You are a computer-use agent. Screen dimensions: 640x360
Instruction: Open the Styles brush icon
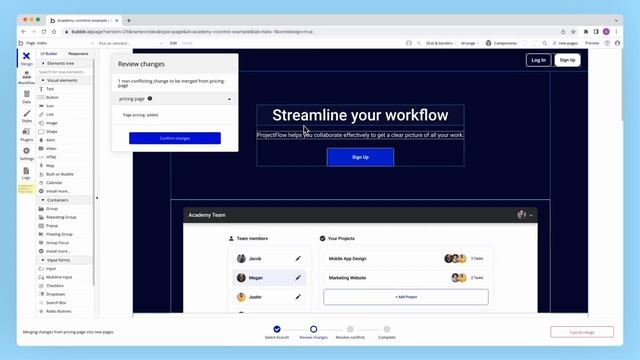pyautogui.click(x=27, y=116)
